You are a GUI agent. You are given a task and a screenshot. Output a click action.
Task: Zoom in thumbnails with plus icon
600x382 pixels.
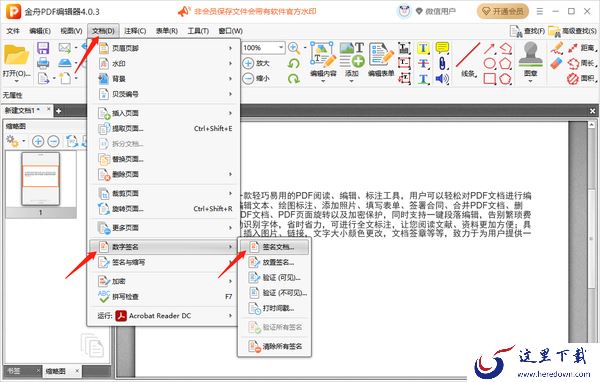coord(38,141)
